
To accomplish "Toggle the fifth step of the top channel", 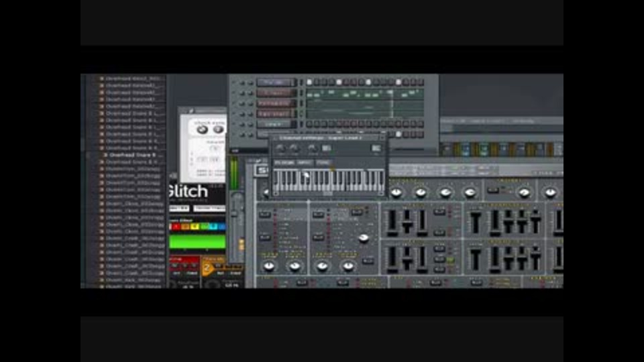I will [x=339, y=82].
